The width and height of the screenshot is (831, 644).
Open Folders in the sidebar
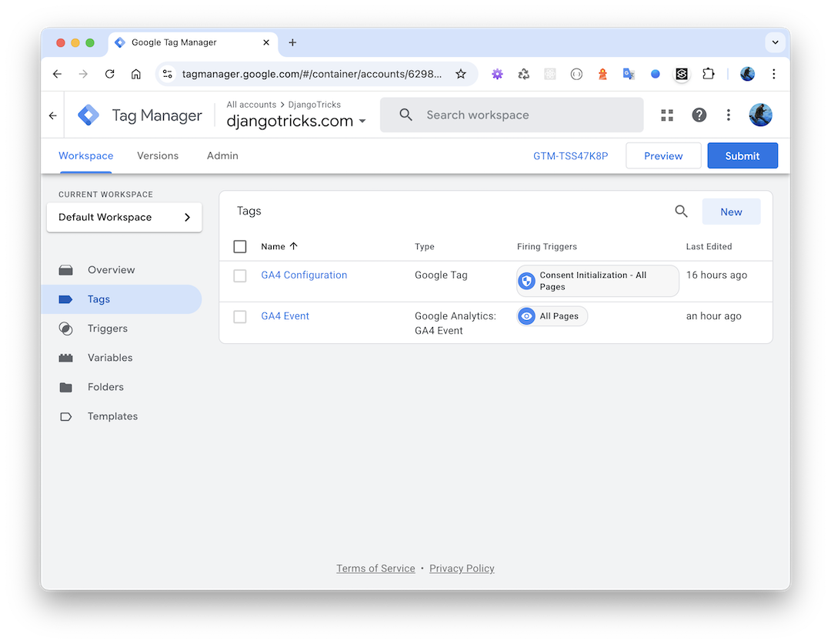(x=122, y=387)
